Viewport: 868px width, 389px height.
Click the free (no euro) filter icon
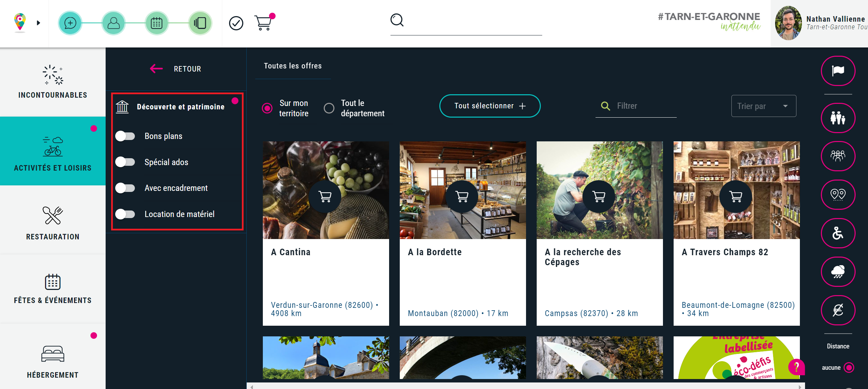[838, 310]
